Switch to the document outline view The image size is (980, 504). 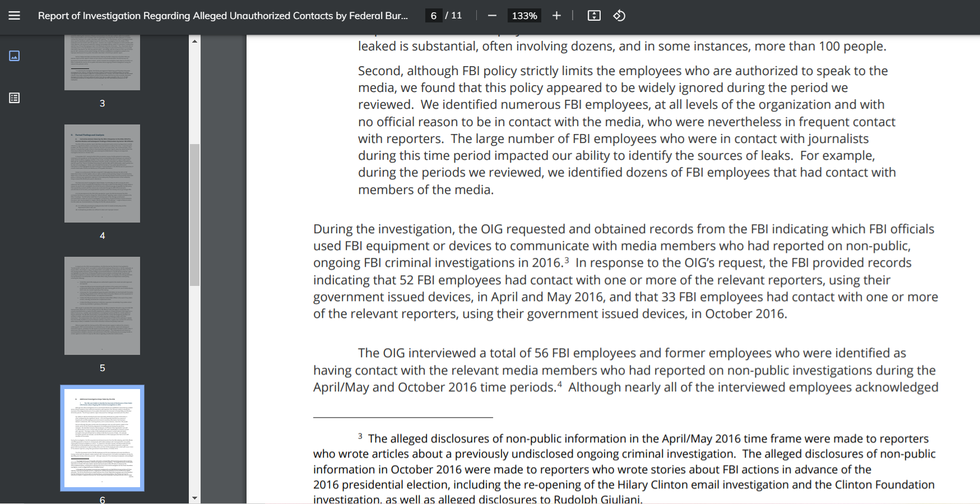click(15, 98)
